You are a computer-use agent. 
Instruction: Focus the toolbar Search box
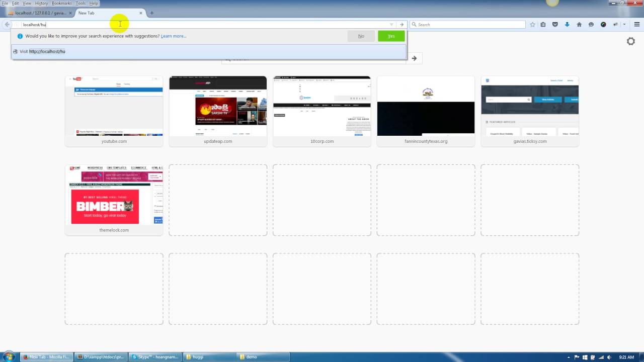pyautogui.click(x=468, y=25)
